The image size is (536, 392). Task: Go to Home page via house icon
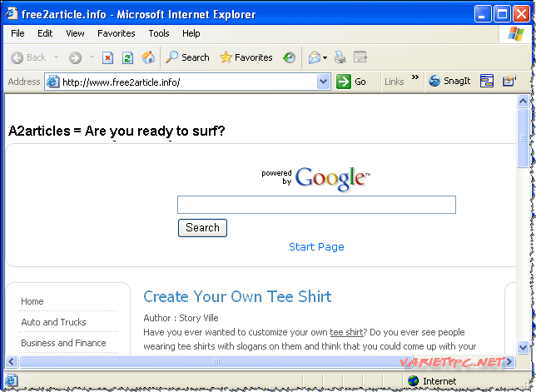[x=148, y=57]
